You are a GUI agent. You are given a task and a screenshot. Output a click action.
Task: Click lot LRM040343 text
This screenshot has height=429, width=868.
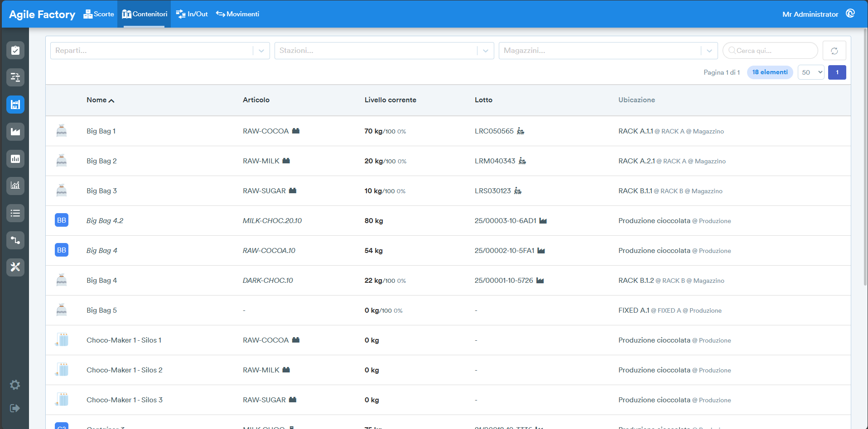[495, 161]
